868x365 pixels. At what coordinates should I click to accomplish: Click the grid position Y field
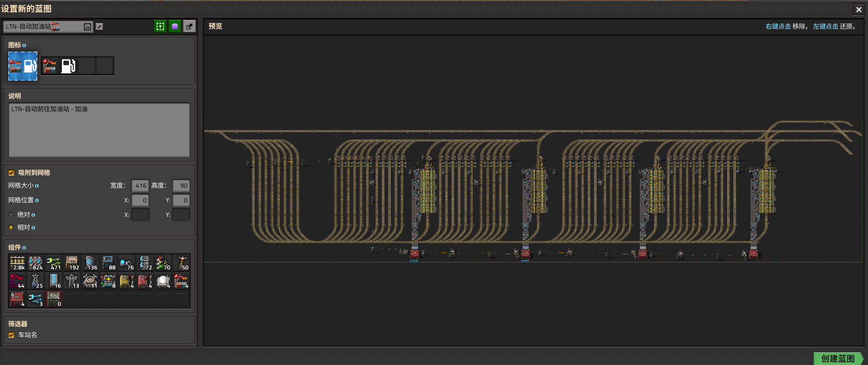coord(181,200)
